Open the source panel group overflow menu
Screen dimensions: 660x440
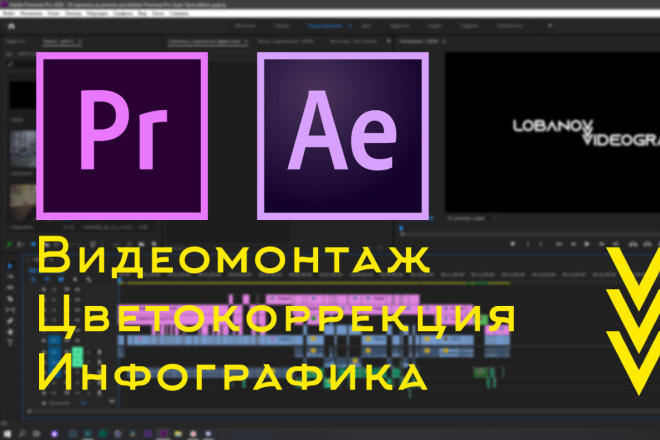click(389, 41)
